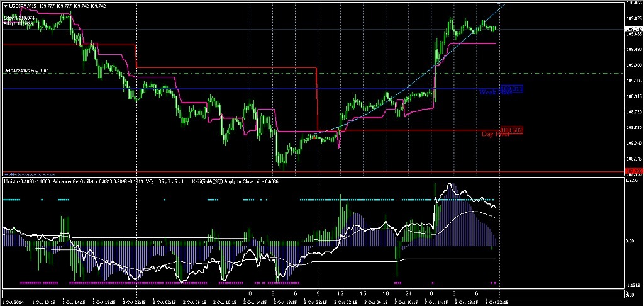Click the Day Pivot label

pyautogui.click(x=496, y=134)
